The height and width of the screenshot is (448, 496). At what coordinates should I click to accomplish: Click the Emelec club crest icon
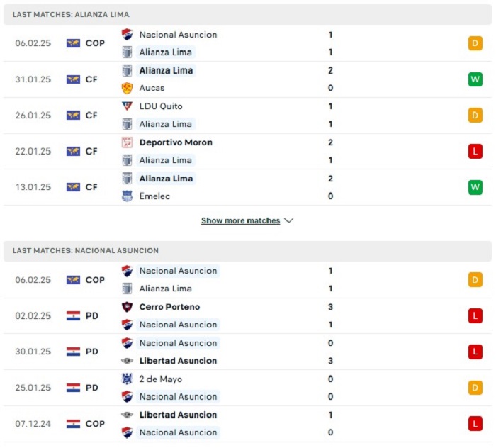127,196
